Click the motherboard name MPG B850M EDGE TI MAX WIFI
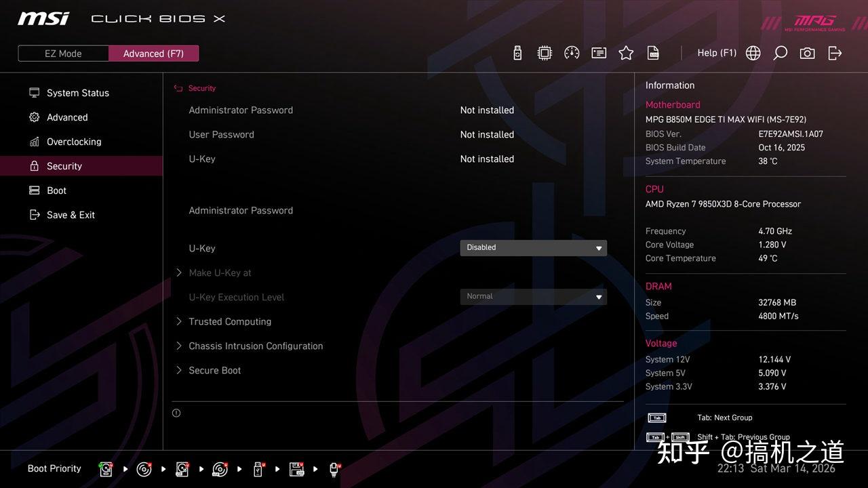Image resolution: width=868 pixels, height=488 pixels. [726, 119]
